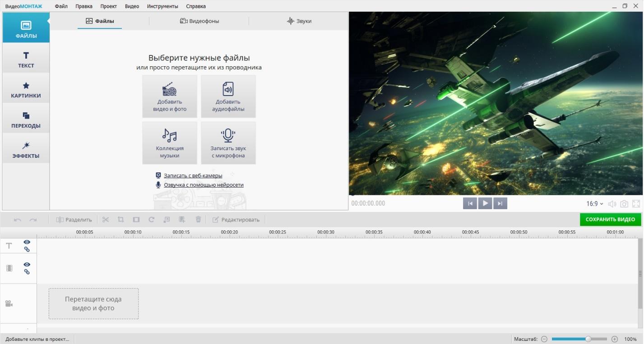Click the preview timecode 00:00:00.000
The image size is (644, 344).
pyautogui.click(x=368, y=203)
